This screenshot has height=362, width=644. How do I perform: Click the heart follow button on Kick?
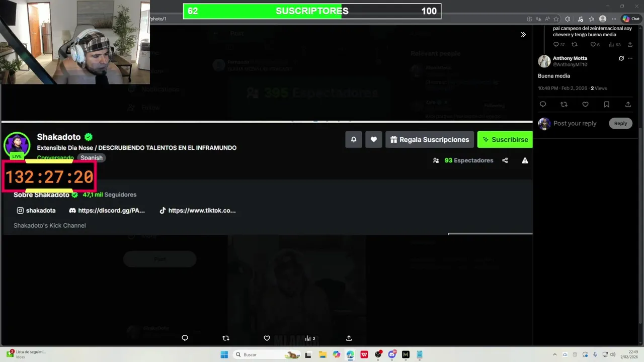click(373, 139)
